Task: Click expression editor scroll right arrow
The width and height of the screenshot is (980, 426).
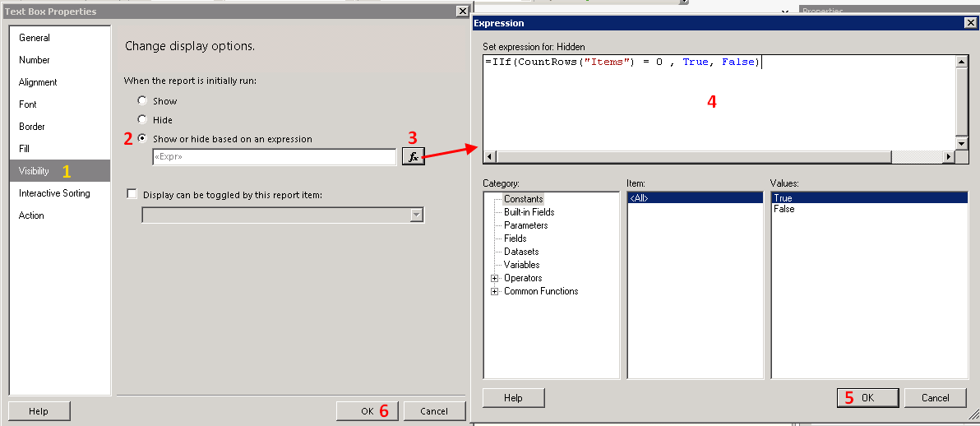Action: [x=950, y=157]
